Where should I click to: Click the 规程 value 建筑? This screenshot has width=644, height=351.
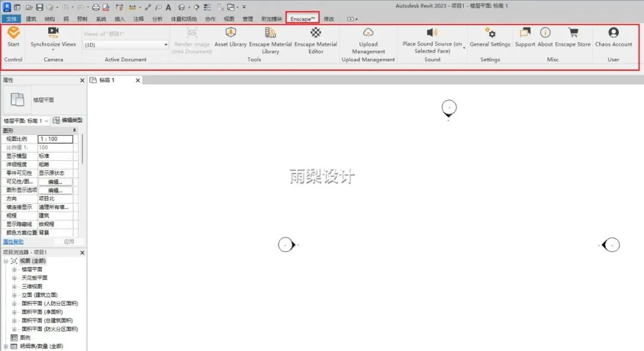[x=55, y=216]
